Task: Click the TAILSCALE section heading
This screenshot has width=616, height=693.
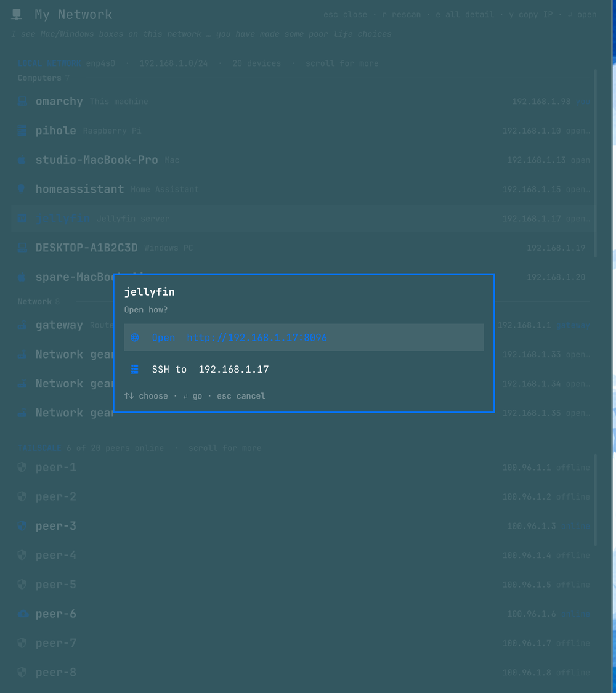Action: pyautogui.click(x=39, y=448)
